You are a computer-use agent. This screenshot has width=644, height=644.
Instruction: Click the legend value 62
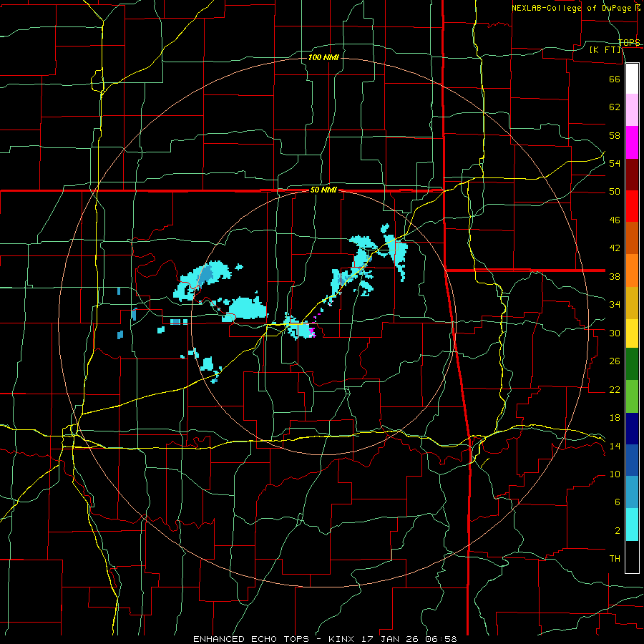615,107
